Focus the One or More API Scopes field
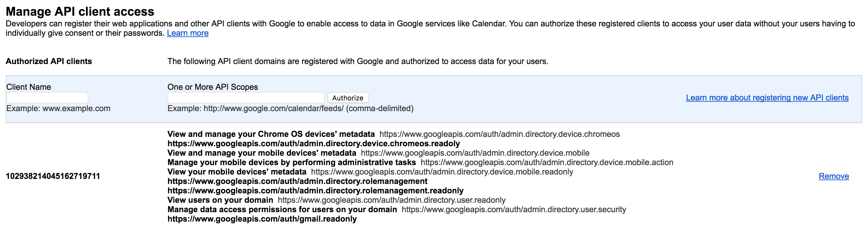Screen dimensions: 868x226 click(x=246, y=98)
